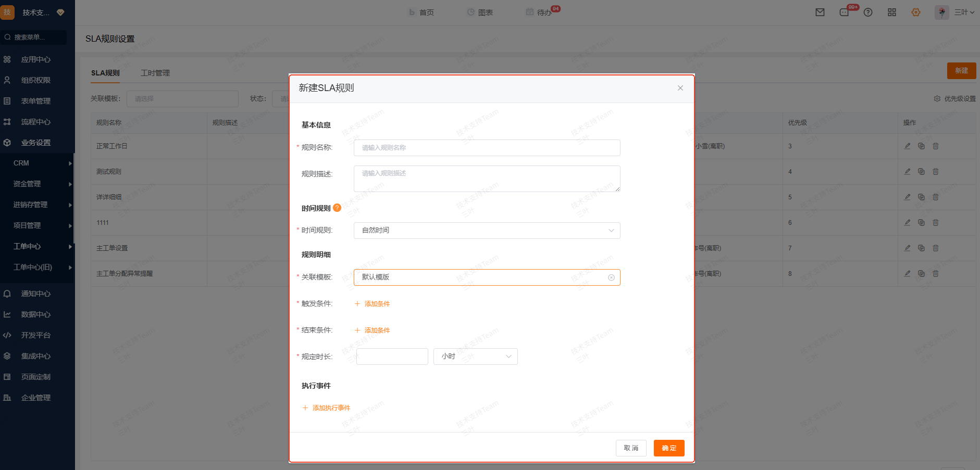Click 添加条件 next to 触发条件
980x470 pixels.
pyautogui.click(x=373, y=304)
